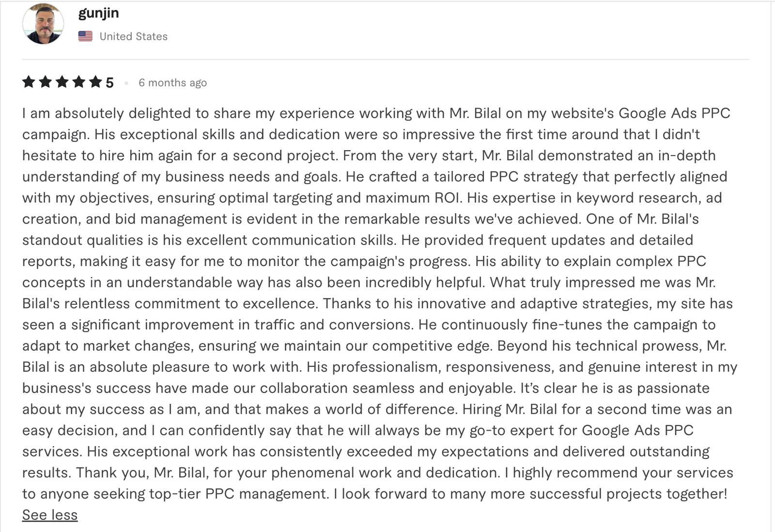Click the rating number 5
Screen dimensions: 775x532
109,83
